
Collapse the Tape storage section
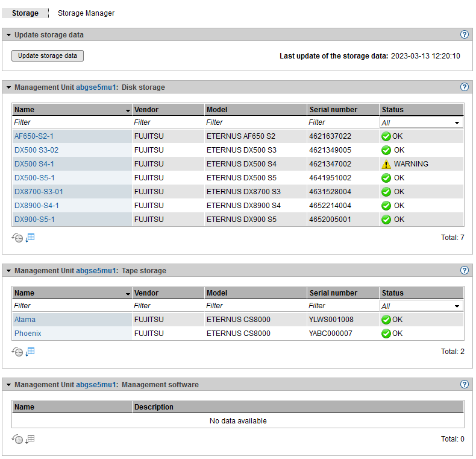(x=8, y=271)
